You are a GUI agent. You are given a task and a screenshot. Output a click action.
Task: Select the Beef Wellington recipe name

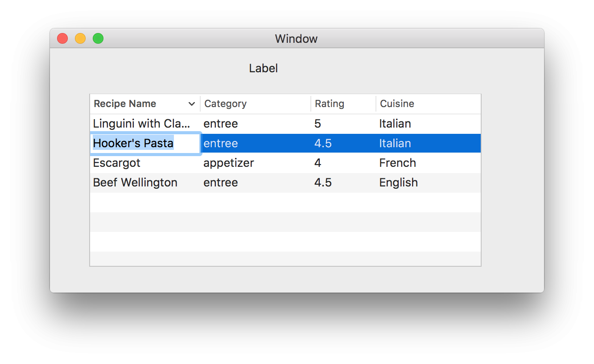[135, 182]
